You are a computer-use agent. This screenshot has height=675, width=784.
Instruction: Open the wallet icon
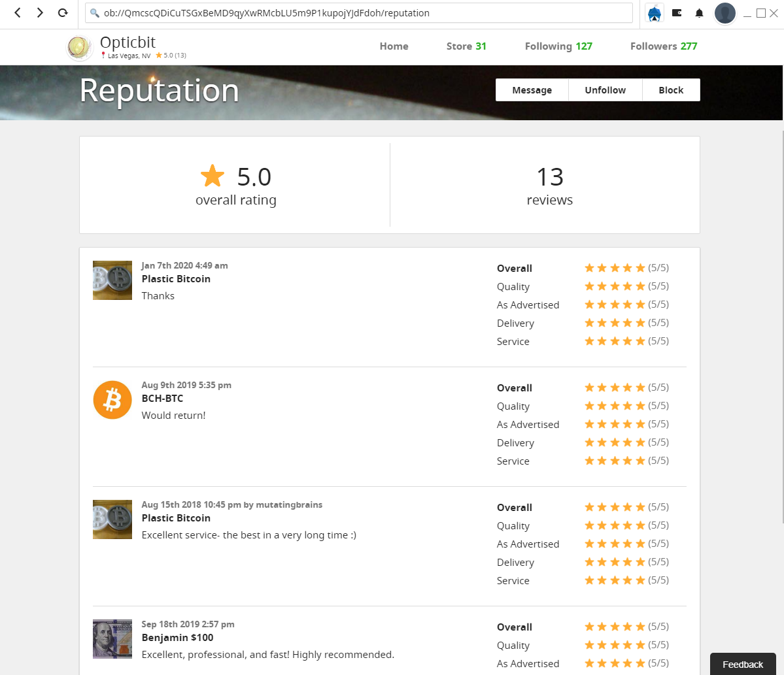click(x=677, y=13)
